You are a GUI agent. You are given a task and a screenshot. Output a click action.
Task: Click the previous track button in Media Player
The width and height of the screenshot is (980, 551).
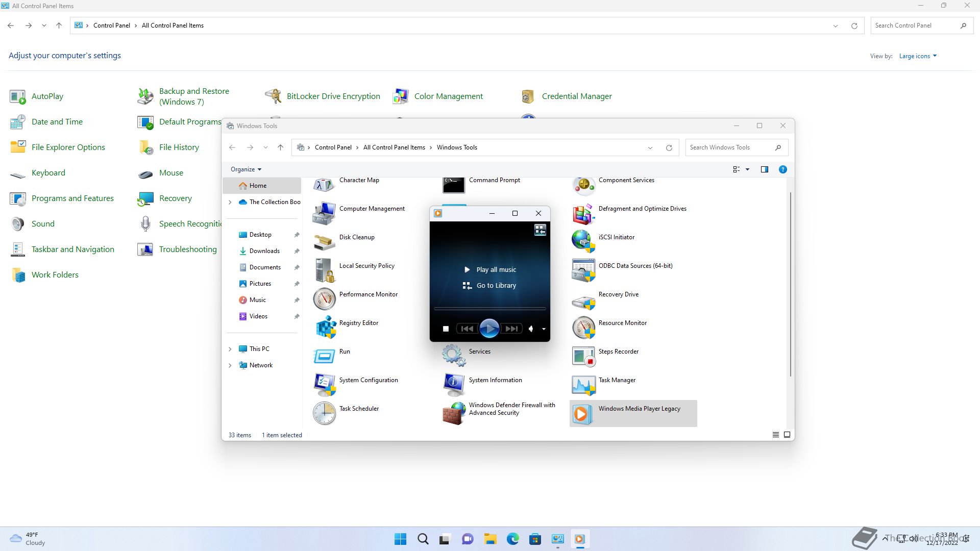pyautogui.click(x=467, y=329)
